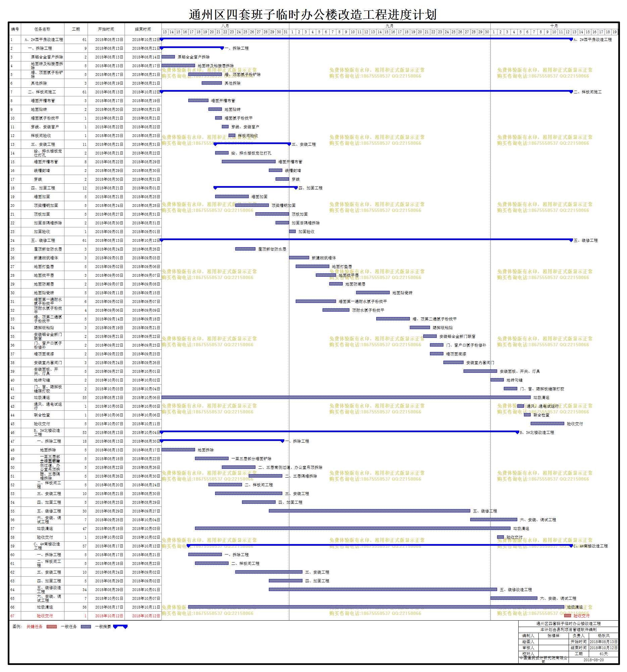Select task name 联合检查 in row 44
This screenshot has height=672, width=627.
pyautogui.click(x=42, y=415)
